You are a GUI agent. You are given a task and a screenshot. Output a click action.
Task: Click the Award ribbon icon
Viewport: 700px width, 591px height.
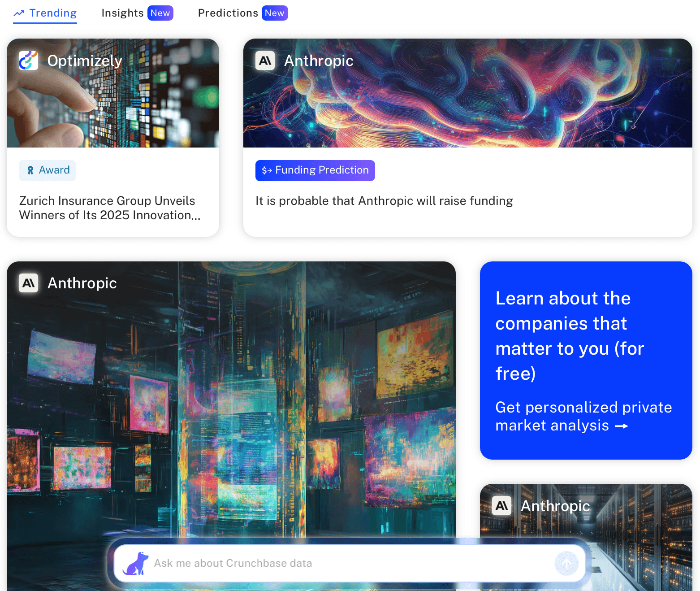click(30, 170)
